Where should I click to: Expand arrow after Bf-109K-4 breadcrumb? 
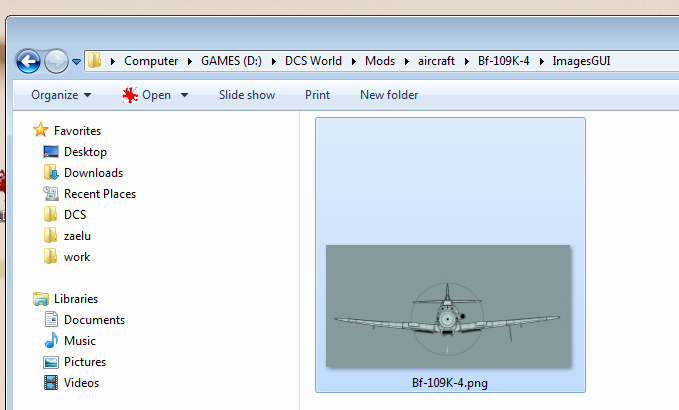pos(541,61)
